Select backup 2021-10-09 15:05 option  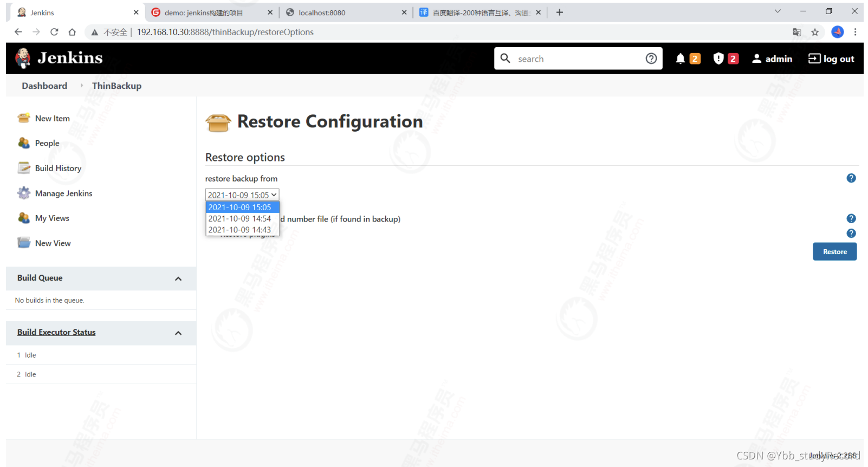(x=243, y=207)
